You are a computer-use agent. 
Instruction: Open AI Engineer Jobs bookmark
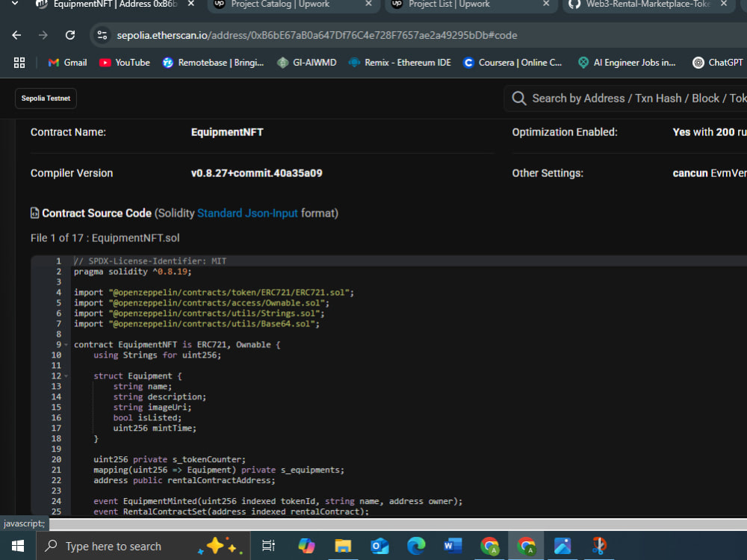click(627, 63)
